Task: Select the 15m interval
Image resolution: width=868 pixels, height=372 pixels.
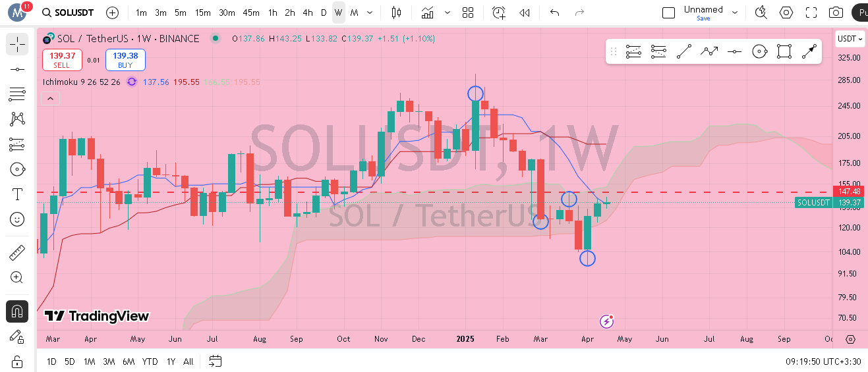Action: pos(203,13)
